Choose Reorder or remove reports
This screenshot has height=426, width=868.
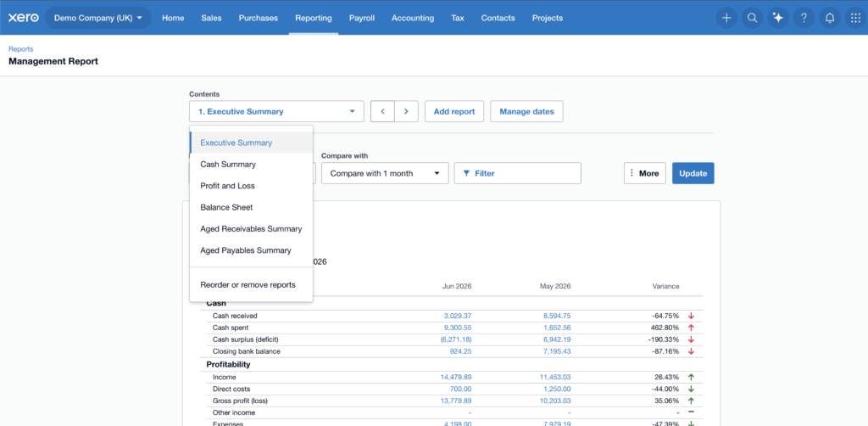click(x=251, y=285)
